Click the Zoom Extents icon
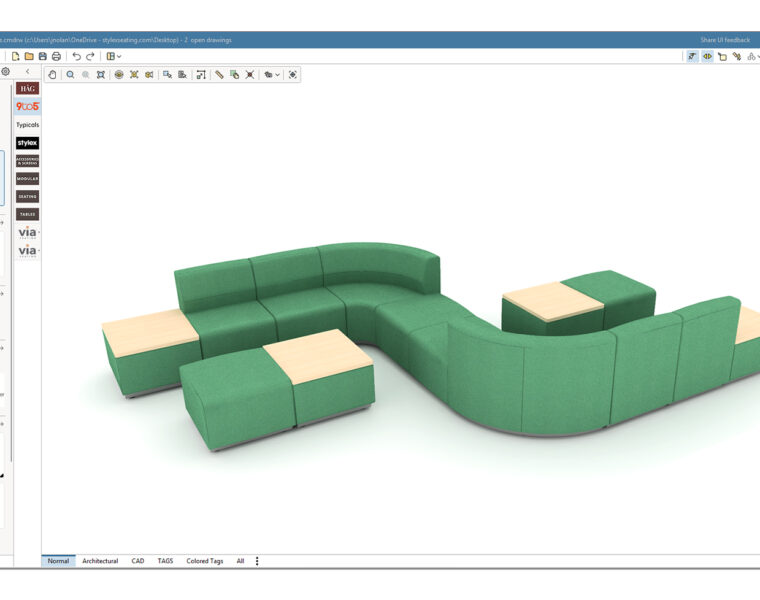Viewport: 760px width, 600px height. (x=101, y=75)
